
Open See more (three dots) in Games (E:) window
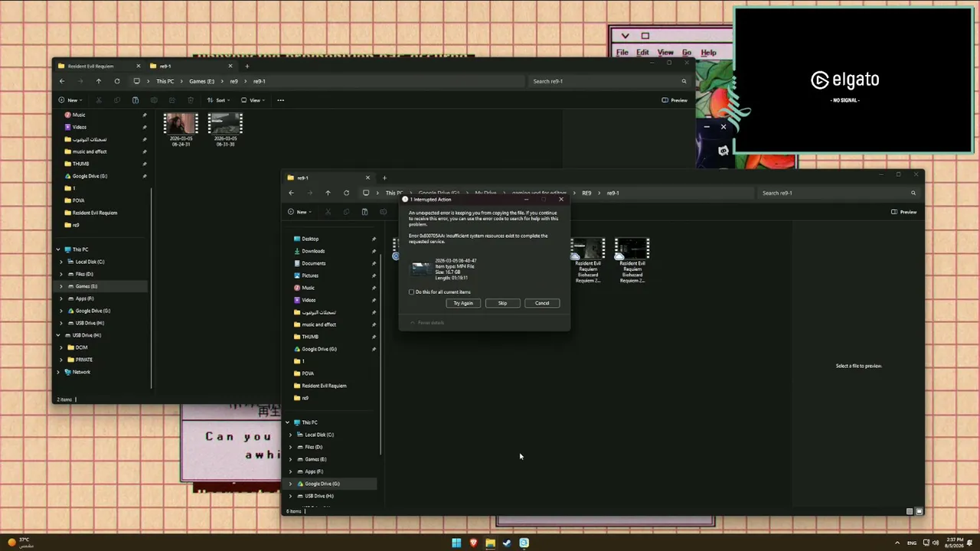280,100
